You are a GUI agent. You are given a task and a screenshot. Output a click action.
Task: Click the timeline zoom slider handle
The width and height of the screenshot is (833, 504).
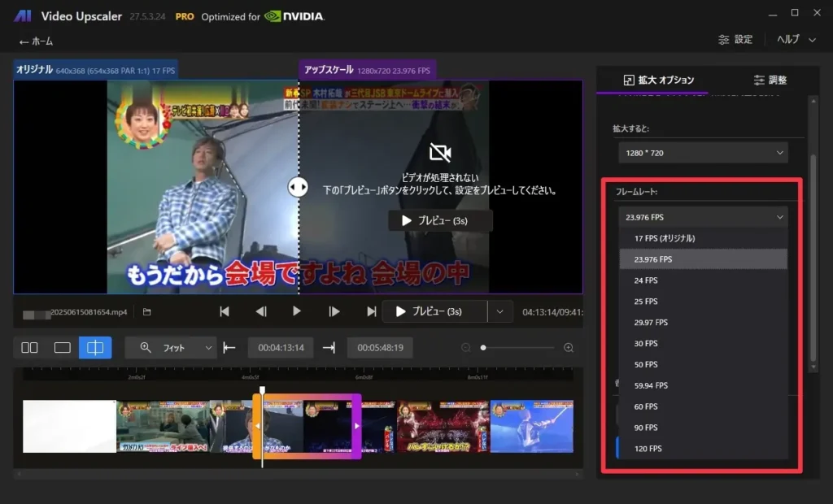pos(483,348)
